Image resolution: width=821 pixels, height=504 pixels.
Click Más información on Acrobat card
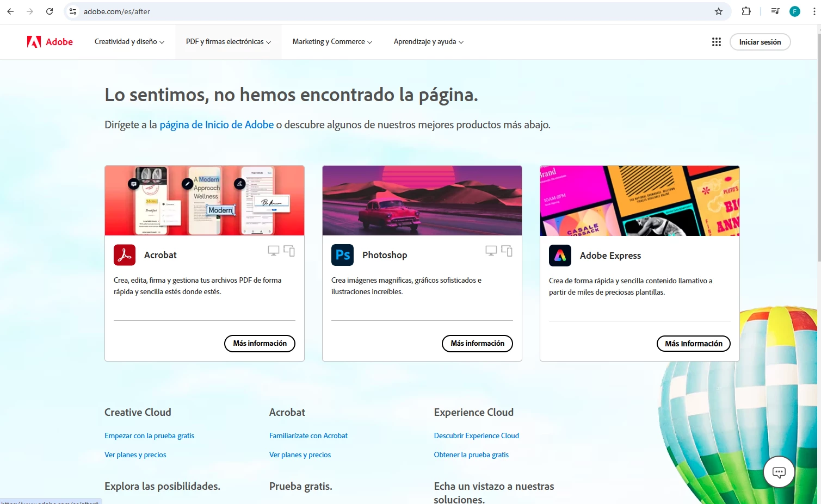[260, 344]
